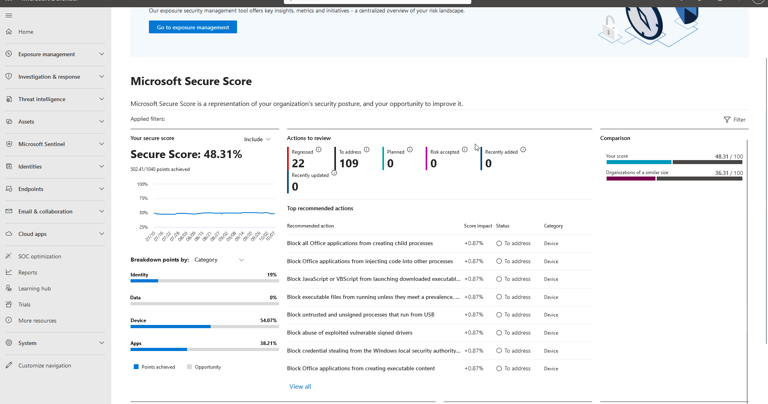
Task: Click the Home icon in sidebar
Action: (x=9, y=32)
